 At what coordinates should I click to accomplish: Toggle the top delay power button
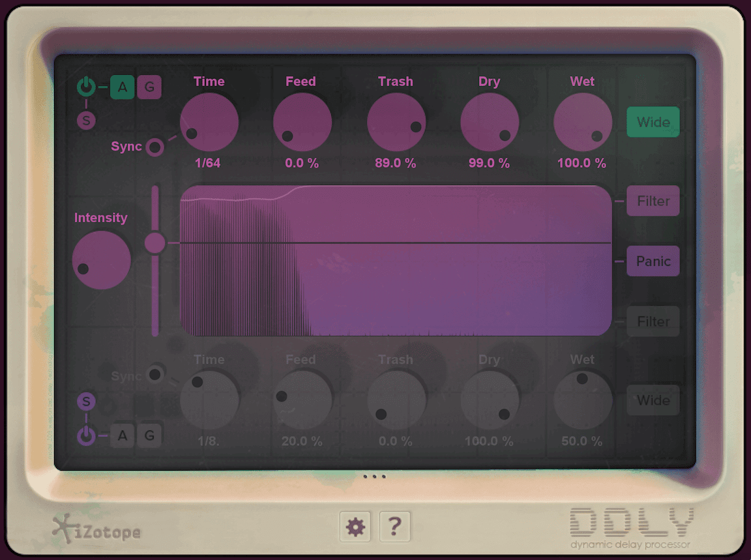tap(86, 87)
